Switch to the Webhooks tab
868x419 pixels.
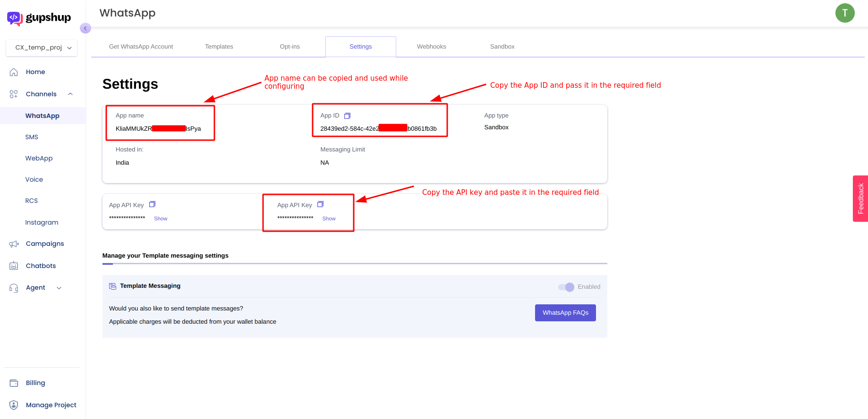pyautogui.click(x=432, y=47)
